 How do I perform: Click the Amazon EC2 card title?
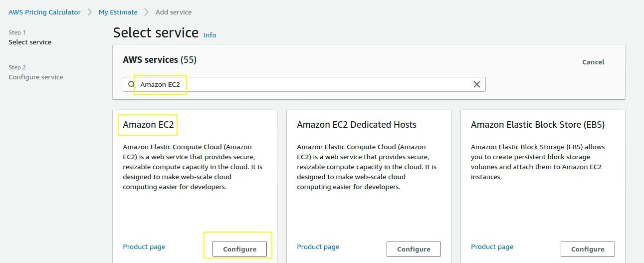click(x=148, y=125)
